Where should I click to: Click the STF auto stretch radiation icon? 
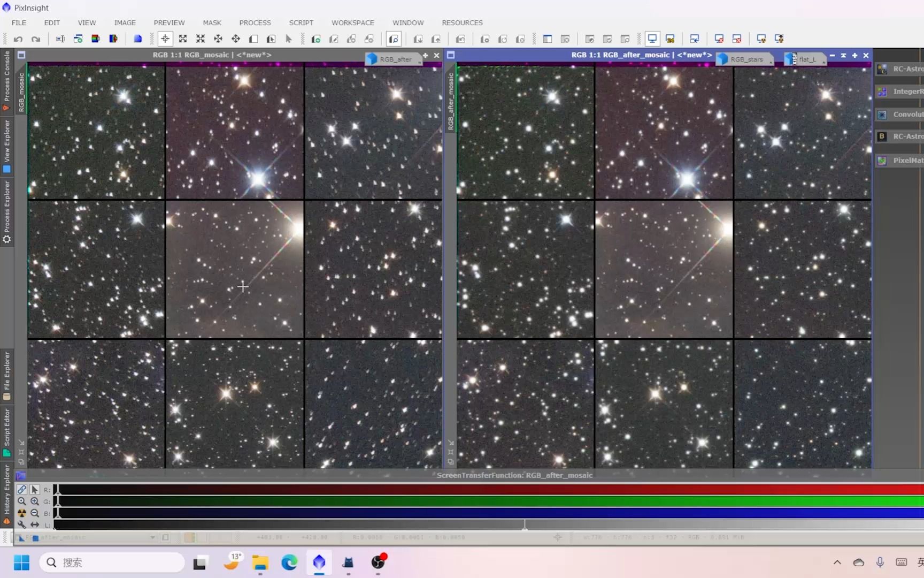point(22,513)
